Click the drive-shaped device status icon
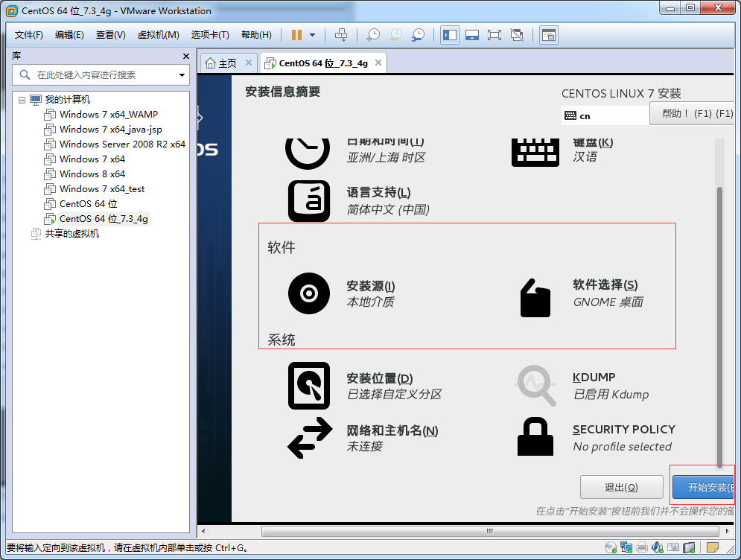 pyautogui.click(x=689, y=547)
